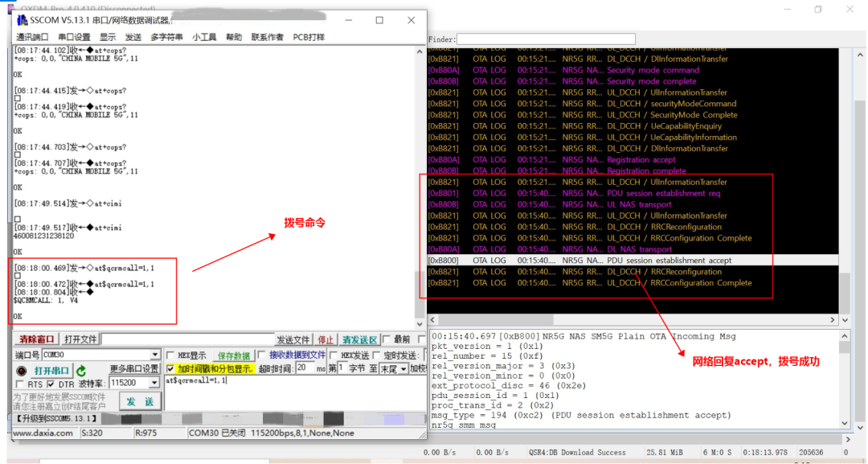Open the 串口设置 menu

[74, 37]
